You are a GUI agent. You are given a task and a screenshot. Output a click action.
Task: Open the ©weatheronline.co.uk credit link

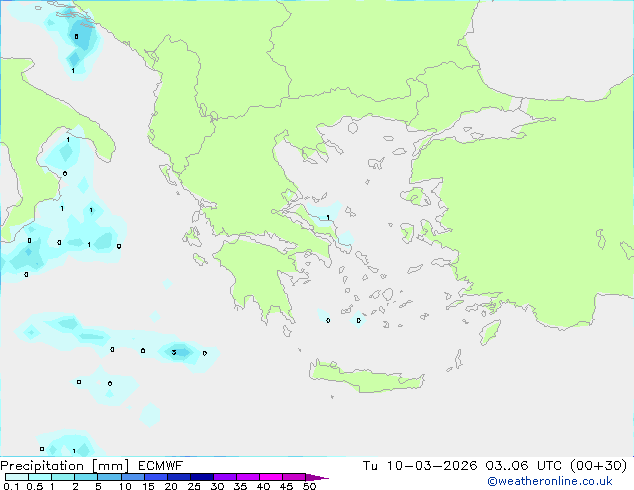tap(550, 481)
